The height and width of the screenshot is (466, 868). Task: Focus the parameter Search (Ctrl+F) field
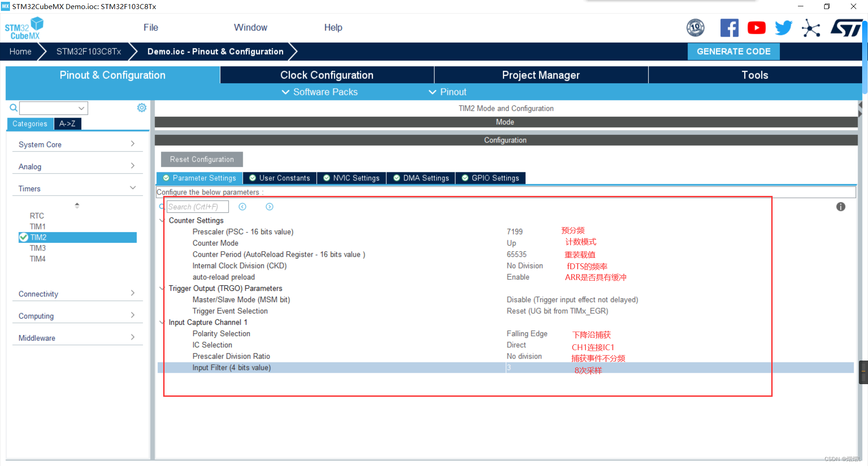(198, 207)
